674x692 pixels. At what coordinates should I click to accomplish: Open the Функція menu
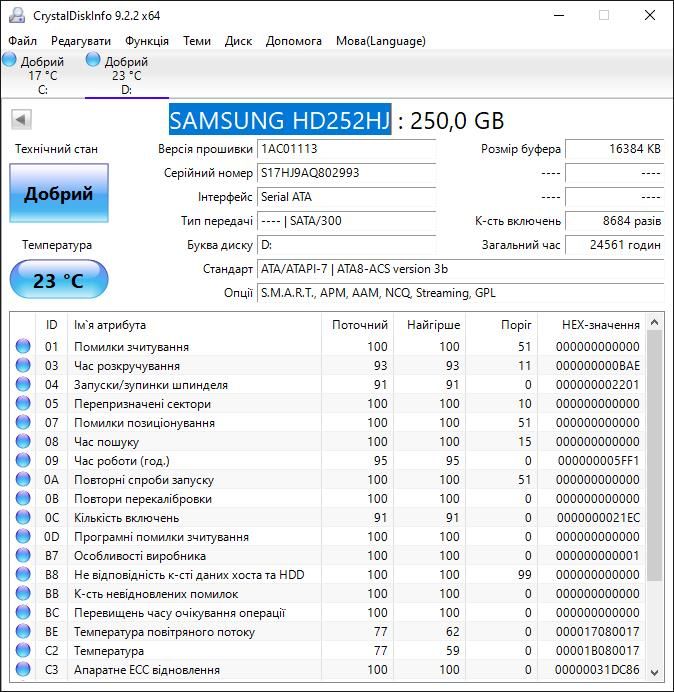point(147,41)
